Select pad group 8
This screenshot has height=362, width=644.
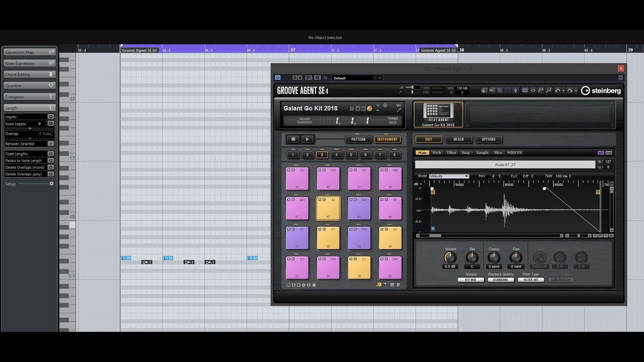395,155
